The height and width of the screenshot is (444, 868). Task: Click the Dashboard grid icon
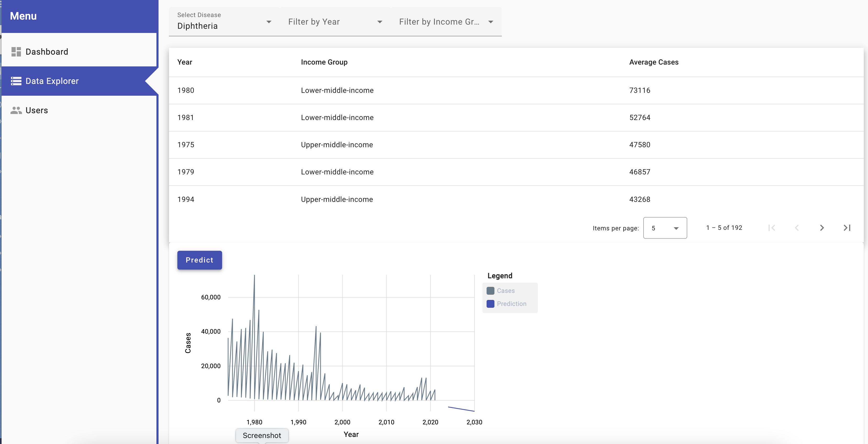point(16,52)
